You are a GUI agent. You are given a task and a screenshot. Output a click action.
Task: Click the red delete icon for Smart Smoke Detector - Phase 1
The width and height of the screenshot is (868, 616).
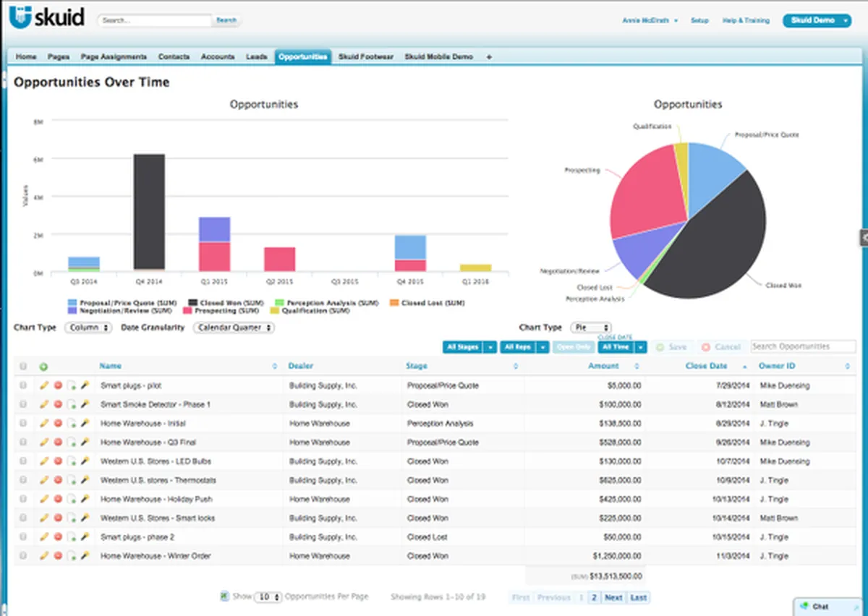pos(58,404)
